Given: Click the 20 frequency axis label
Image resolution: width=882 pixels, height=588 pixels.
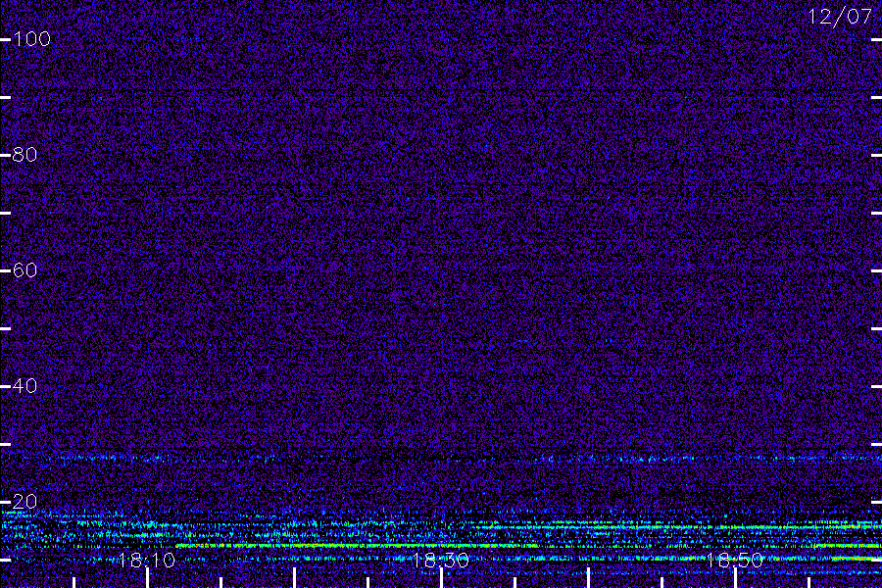Looking at the screenshot, I should pyautogui.click(x=24, y=502).
